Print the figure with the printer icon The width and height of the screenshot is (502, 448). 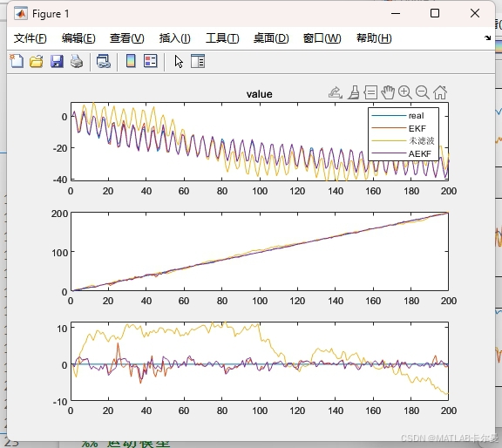(77, 61)
